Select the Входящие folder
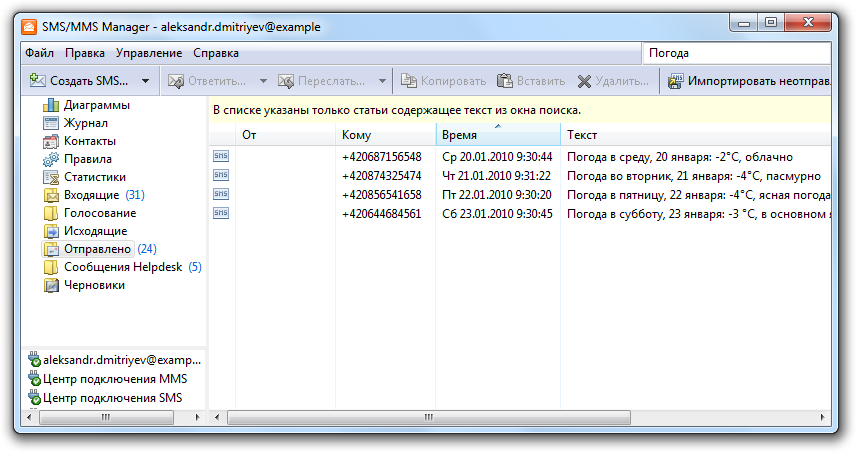 91,195
